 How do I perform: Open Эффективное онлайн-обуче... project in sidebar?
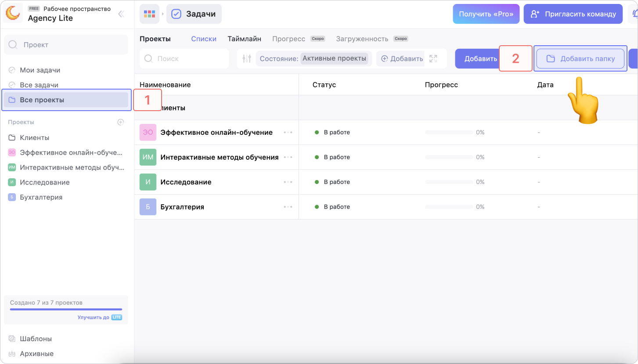click(x=66, y=152)
